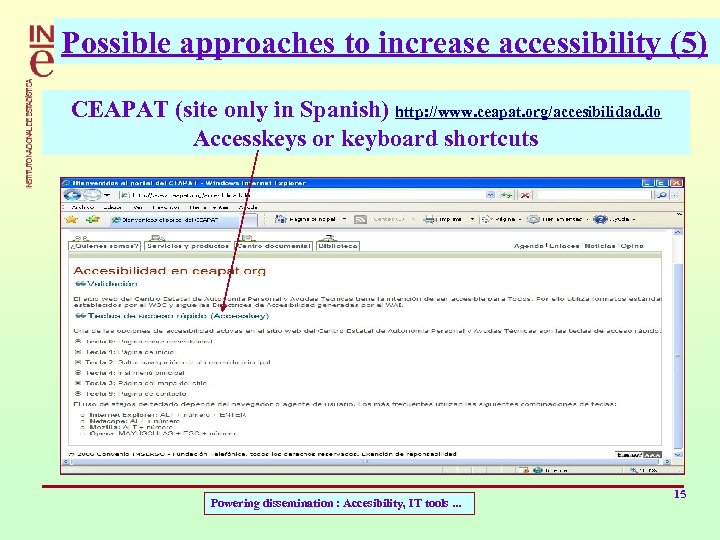Open the Biblioteca site tab
The width and height of the screenshot is (720, 540).
[x=338, y=246]
